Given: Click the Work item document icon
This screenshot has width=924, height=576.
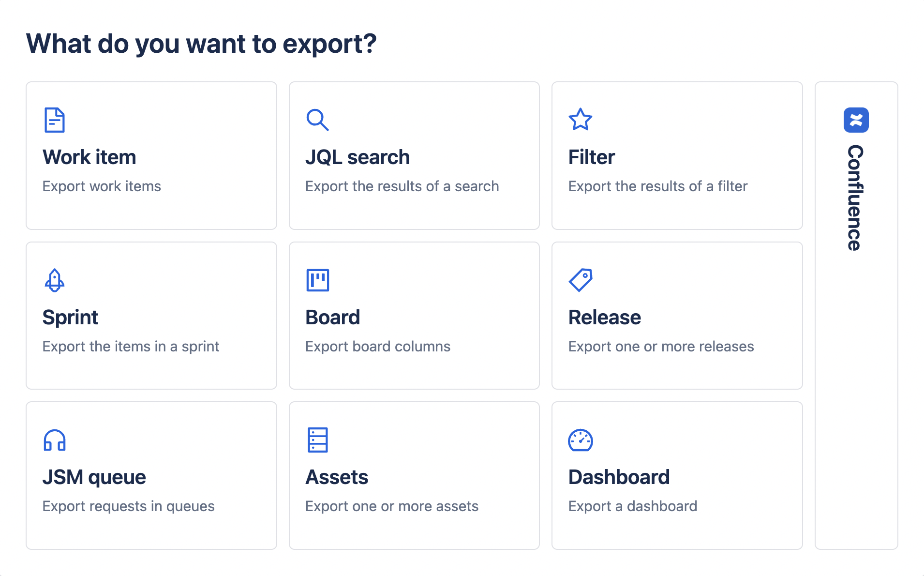Looking at the screenshot, I should 54,120.
